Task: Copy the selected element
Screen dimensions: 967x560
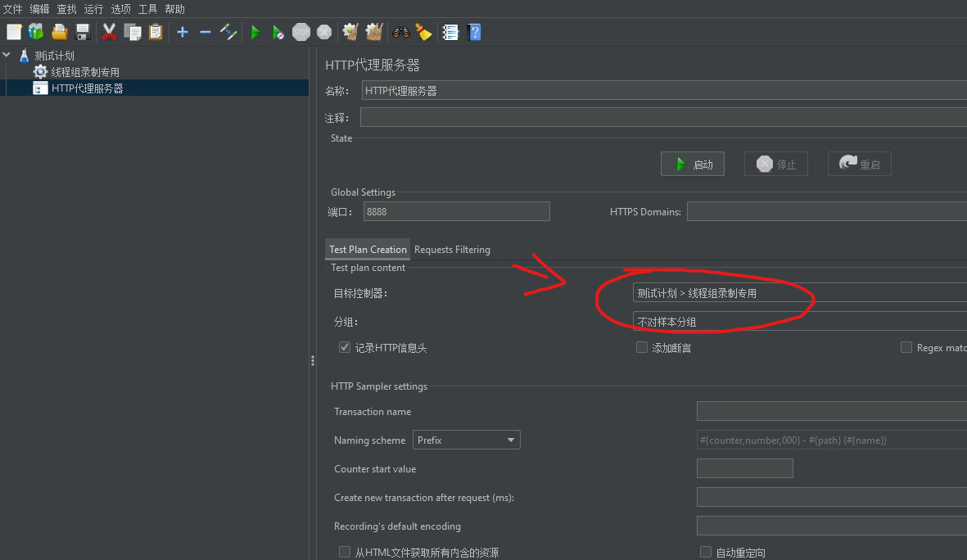Action: coord(132,31)
